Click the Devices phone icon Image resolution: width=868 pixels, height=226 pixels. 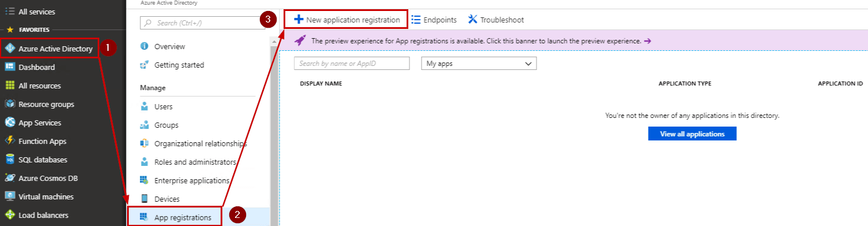click(144, 199)
